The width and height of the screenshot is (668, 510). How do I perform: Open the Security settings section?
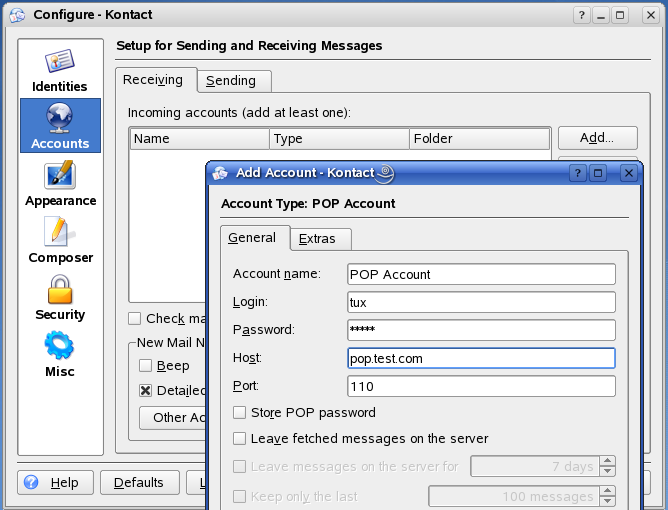(x=60, y=297)
